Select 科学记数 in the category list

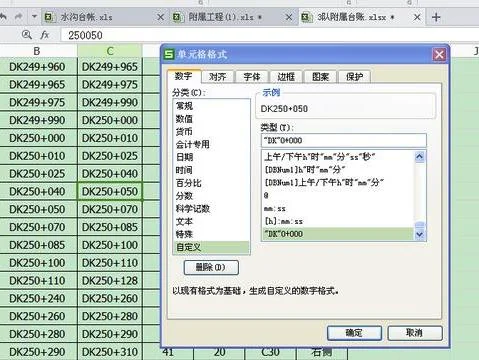pos(211,209)
